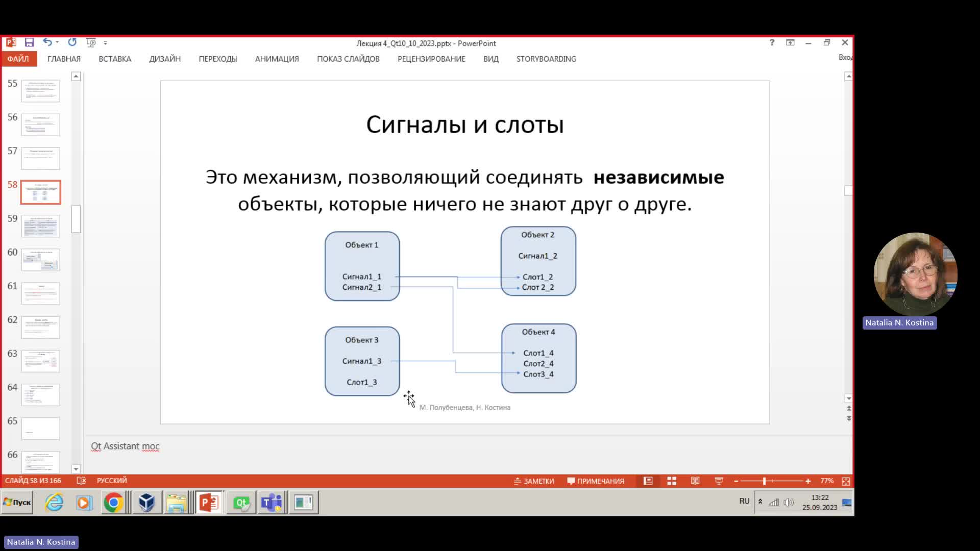The height and width of the screenshot is (551, 980).
Task: Select slide 64 thumbnail
Action: click(x=40, y=395)
